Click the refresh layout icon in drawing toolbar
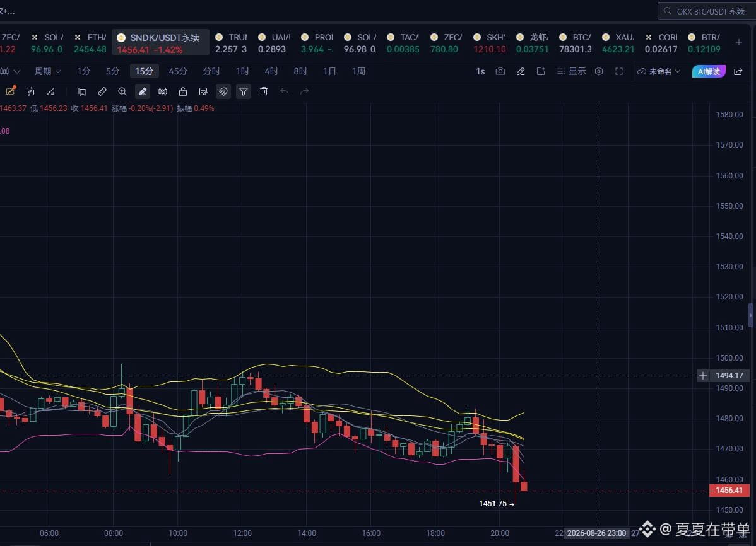 click(30, 91)
